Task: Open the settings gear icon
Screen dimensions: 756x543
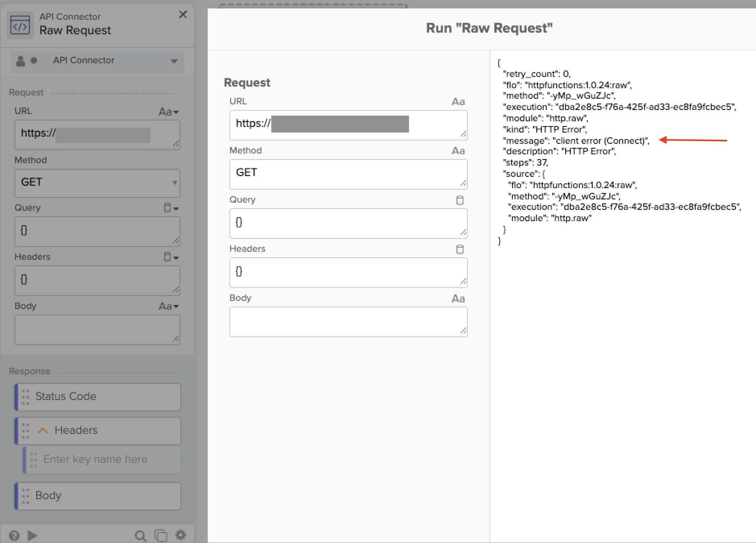Action: tap(181, 535)
